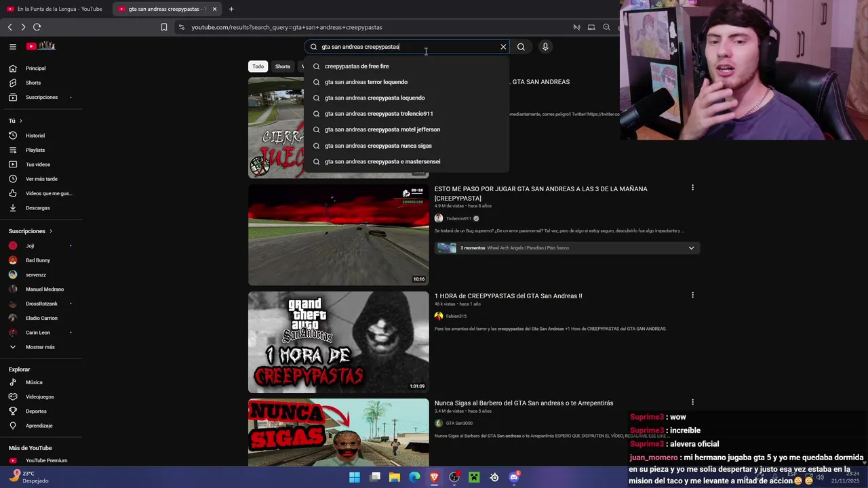Image resolution: width=868 pixels, height=488 pixels.
Task: Click the zoom icon in address bar
Action: [606, 27]
